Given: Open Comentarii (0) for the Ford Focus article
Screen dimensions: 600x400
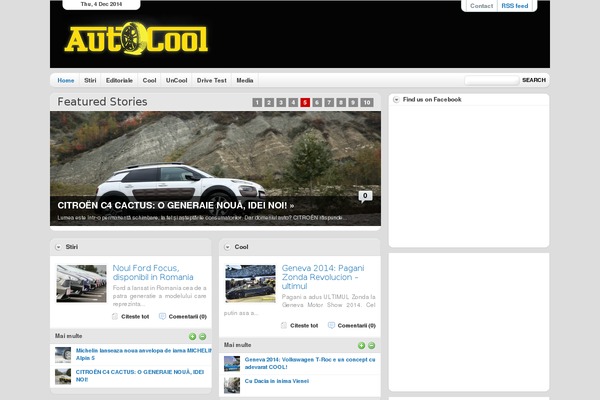Looking at the screenshot, I should 188,317.
